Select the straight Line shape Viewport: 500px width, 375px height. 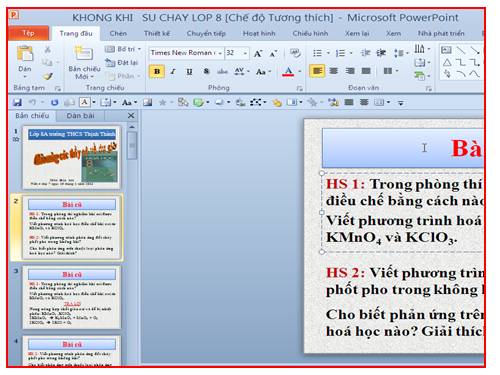461,50
